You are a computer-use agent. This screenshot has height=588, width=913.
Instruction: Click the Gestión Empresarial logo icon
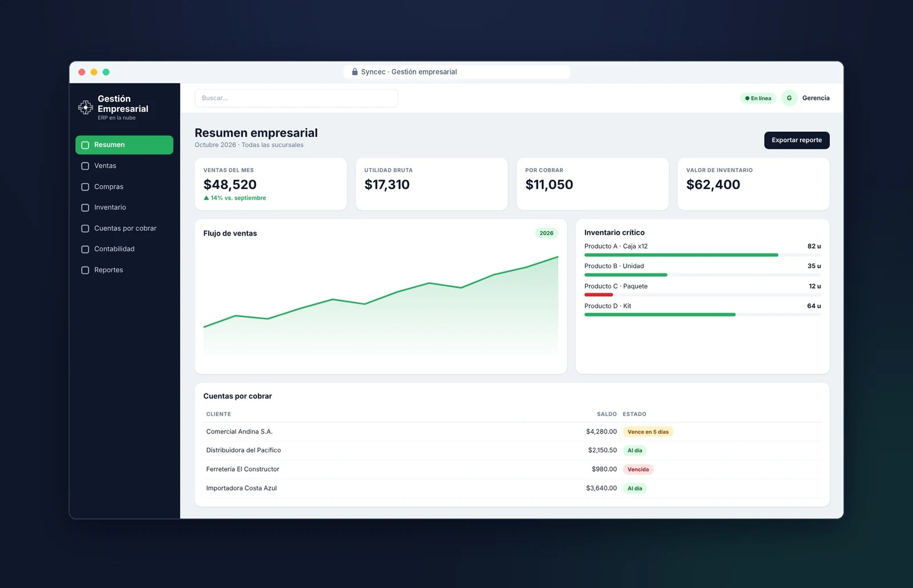point(86,107)
